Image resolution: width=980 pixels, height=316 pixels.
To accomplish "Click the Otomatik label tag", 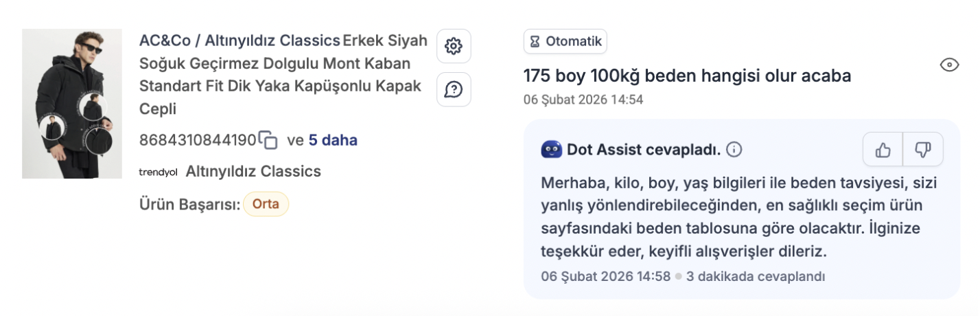I will (565, 41).
